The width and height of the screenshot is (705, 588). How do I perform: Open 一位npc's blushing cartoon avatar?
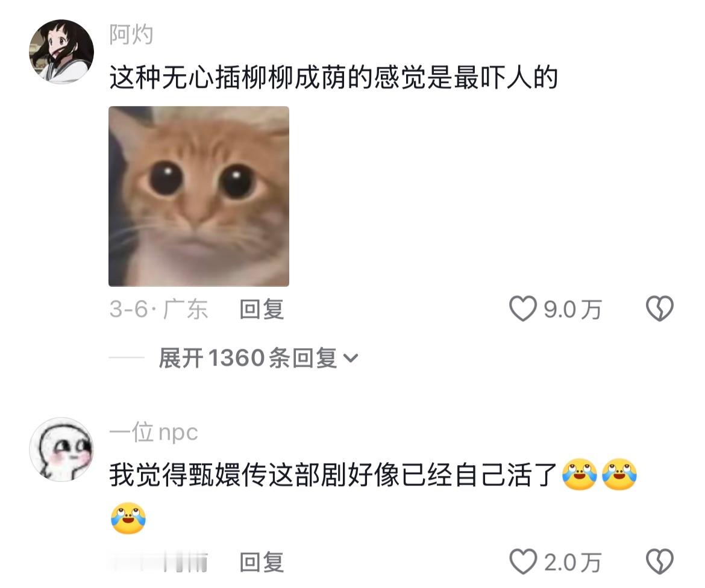coord(61,449)
